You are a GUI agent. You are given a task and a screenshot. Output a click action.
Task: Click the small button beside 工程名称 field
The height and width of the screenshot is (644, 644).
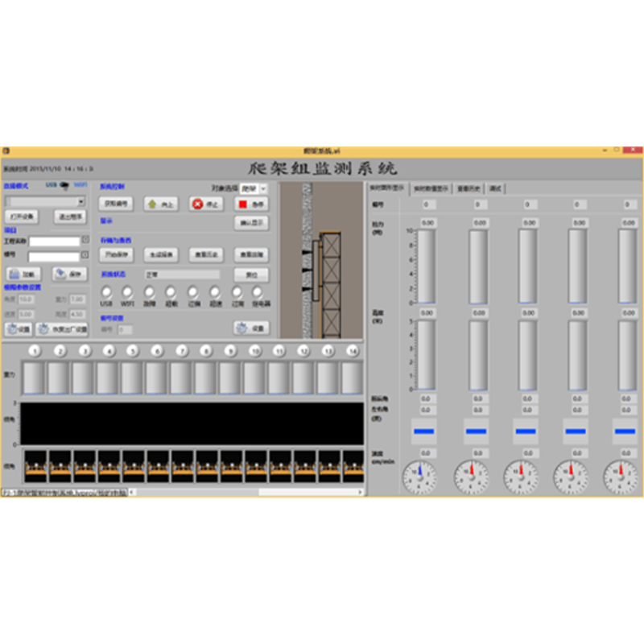[85, 240]
